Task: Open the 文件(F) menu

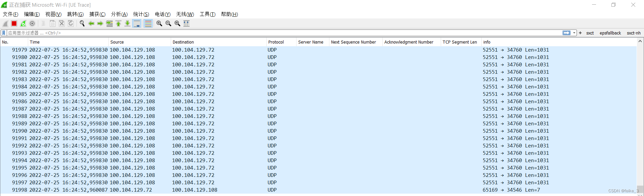Action: [10, 14]
